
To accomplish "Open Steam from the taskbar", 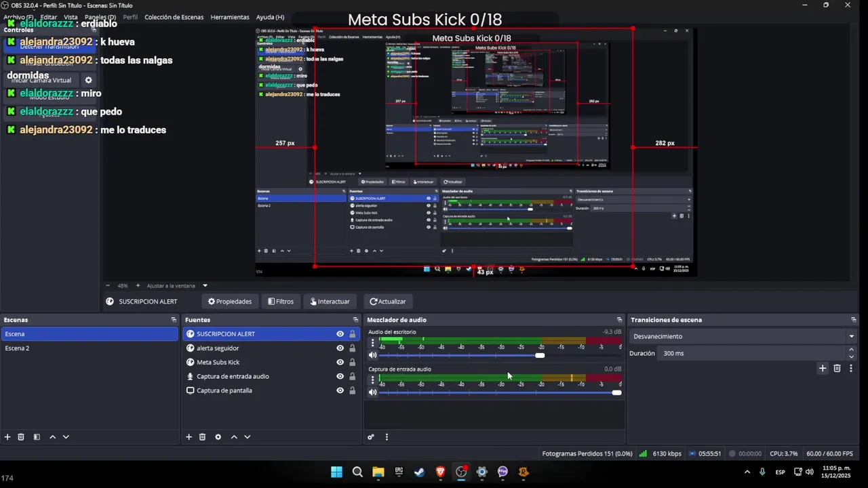I will pos(420,472).
